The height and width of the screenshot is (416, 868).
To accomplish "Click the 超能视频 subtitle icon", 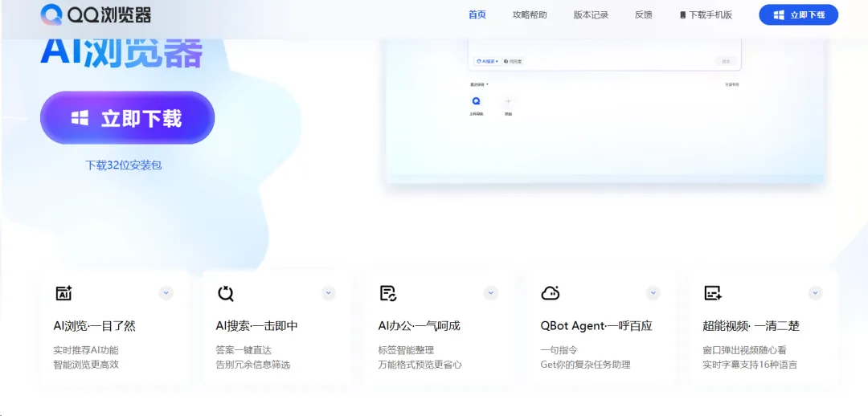I will pyautogui.click(x=712, y=293).
